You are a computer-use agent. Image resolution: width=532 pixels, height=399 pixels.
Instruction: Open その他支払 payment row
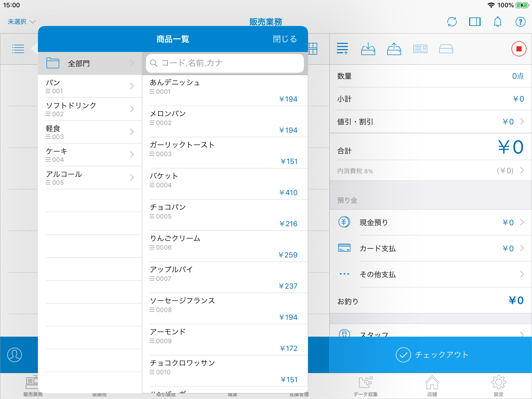431,274
